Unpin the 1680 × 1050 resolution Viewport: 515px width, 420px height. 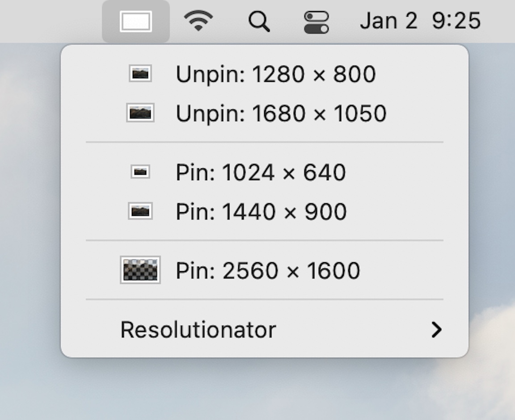tap(264, 113)
